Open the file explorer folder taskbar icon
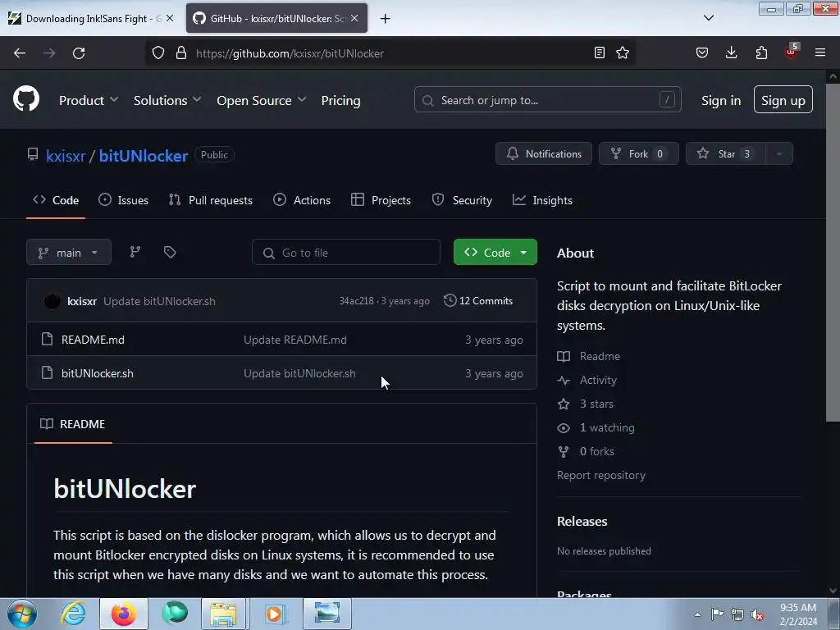This screenshot has width=840, height=630. pos(223,614)
